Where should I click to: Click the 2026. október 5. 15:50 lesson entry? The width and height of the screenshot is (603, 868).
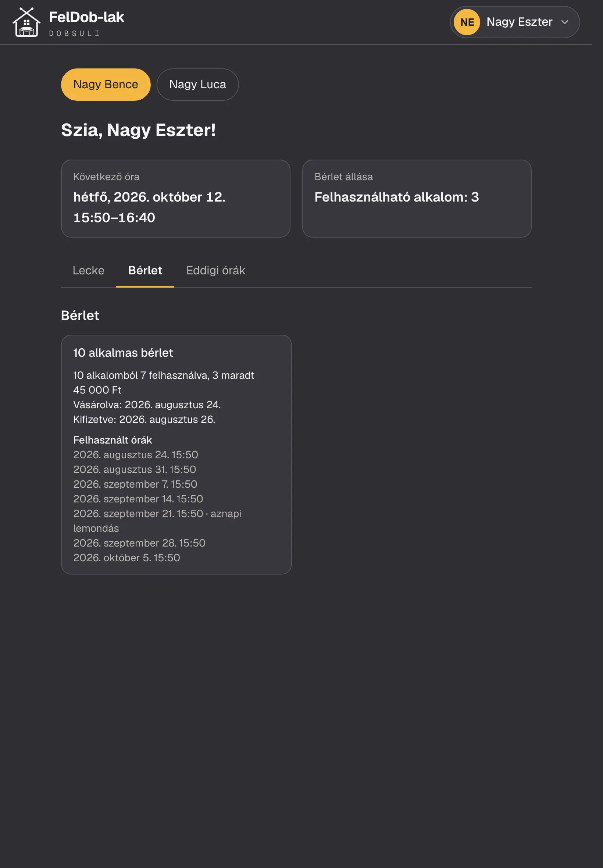[126, 558]
